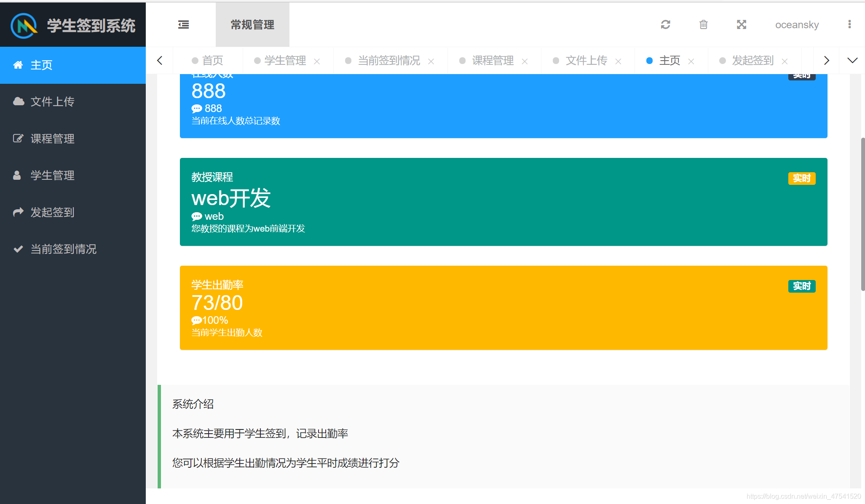Click the 您教授的课程为web前端开发 text
This screenshot has height=504, width=865.
coord(248,229)
